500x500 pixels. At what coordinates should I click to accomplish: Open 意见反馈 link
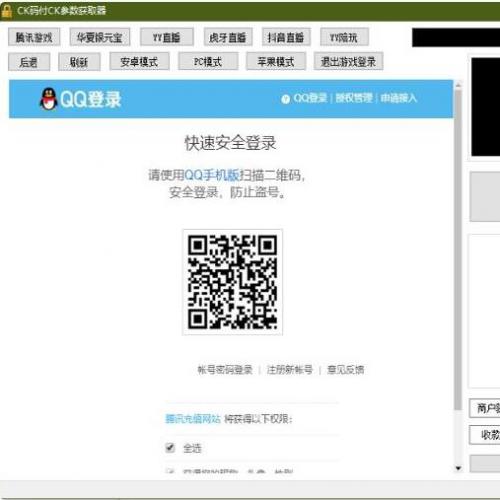[345, 370]
